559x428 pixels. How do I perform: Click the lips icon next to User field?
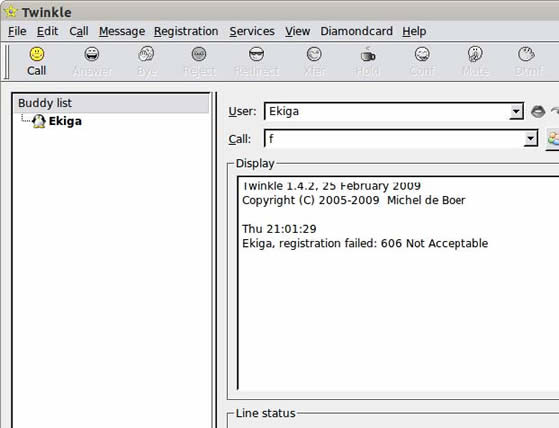pyautogui.click(x=538, y=112)
